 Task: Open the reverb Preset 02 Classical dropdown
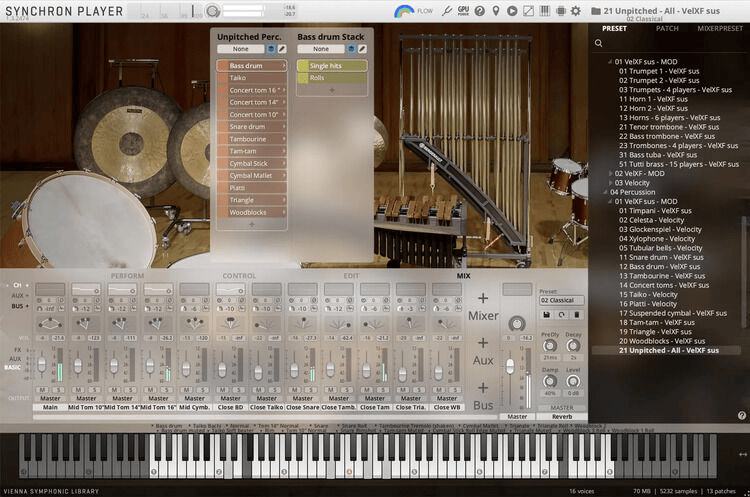(562, 300)
